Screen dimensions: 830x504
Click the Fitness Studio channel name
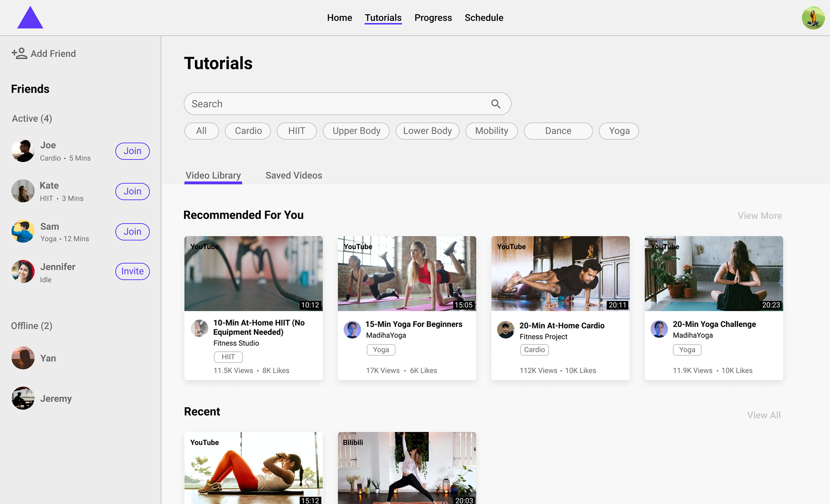(236, 343)
